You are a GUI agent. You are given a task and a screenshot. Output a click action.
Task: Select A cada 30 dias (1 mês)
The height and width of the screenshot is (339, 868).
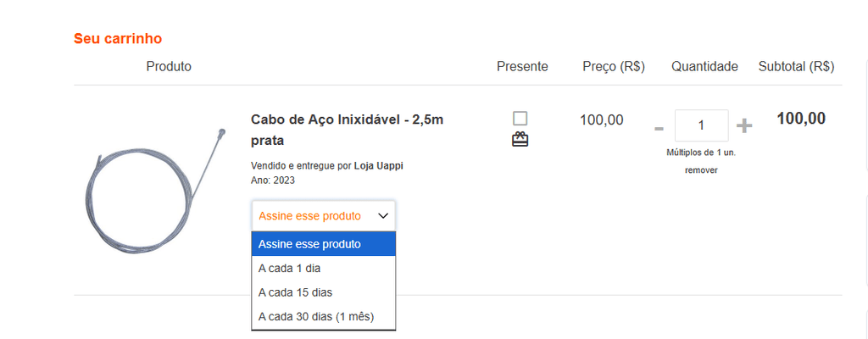pyautogui.click(x=323, y=317)
